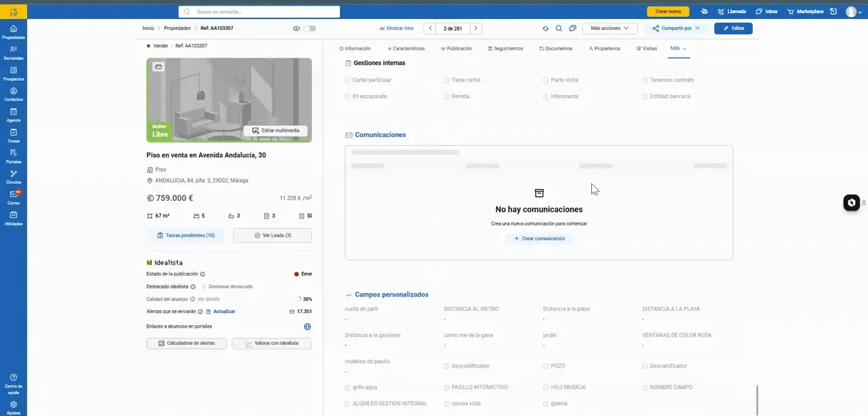This screenshot has height=416, width=868.
Task: Open the Inbox in the top bar
Action: pyautogui.click(x=766, y=12)
